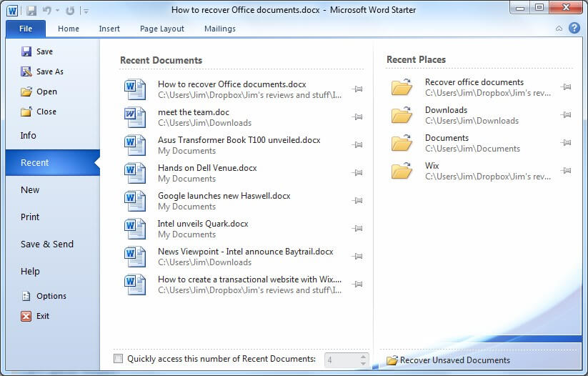Click the Save icon in the Quick Access toolbar
The image size is (588, 376).
click(x=31, y=11)
